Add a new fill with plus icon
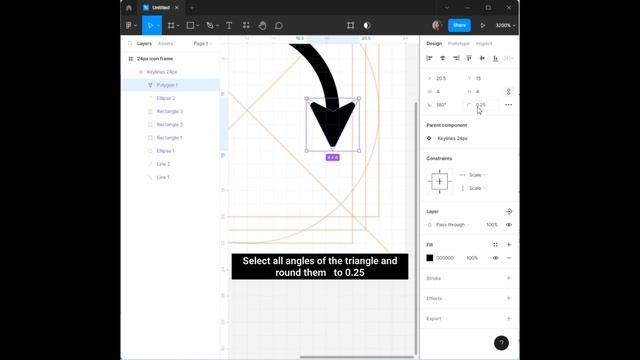This screenshot has width=640, height=360. click(509, 245)
